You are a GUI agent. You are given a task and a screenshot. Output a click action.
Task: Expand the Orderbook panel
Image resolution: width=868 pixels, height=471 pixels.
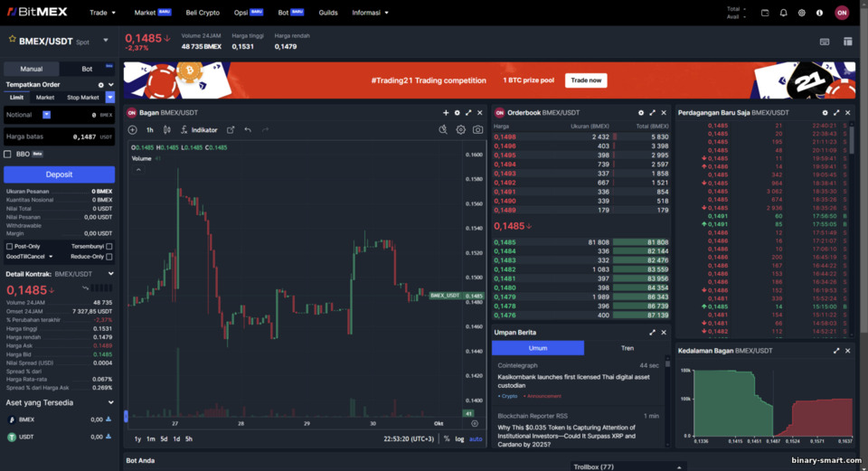click(x=652, y=113)
